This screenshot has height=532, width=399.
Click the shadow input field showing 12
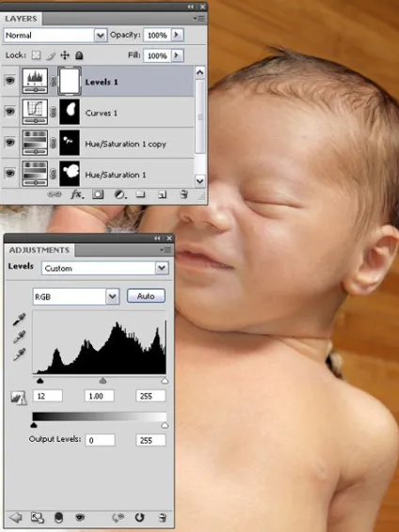point(48,396)
